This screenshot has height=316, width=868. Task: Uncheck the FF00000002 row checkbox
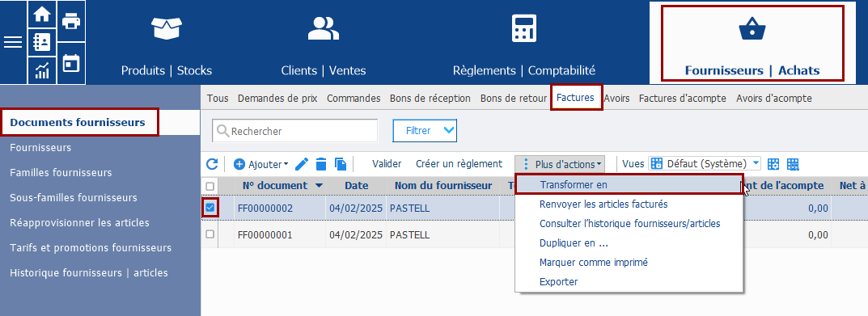coord(210,208)
